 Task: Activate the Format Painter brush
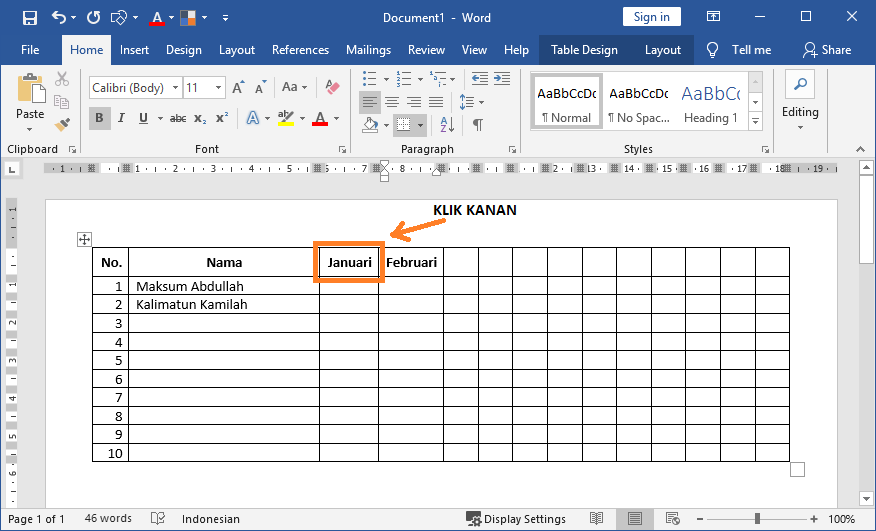point(62,124)
